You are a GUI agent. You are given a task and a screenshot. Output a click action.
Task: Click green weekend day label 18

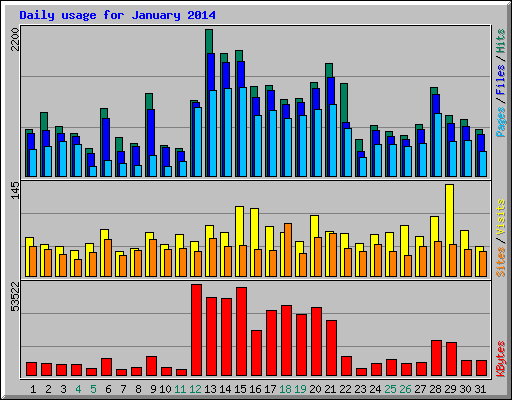(285, 389)
